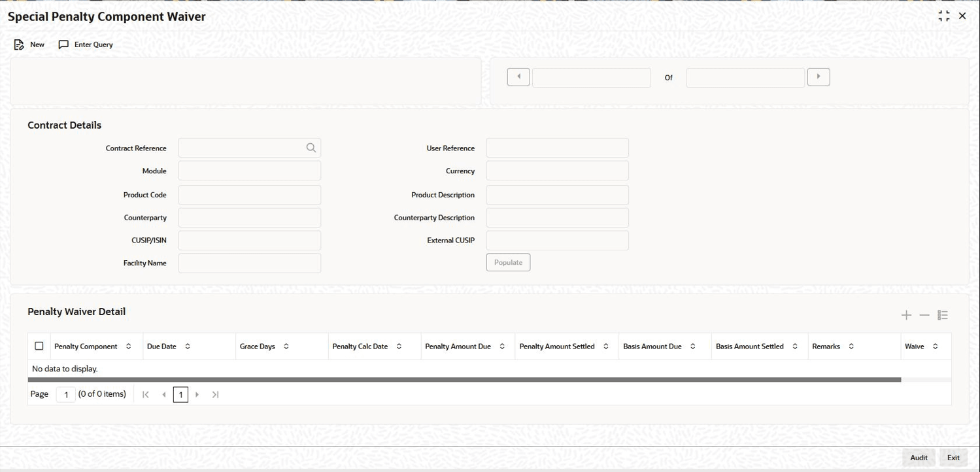Jump to last page of table

[x=215, y=394]
